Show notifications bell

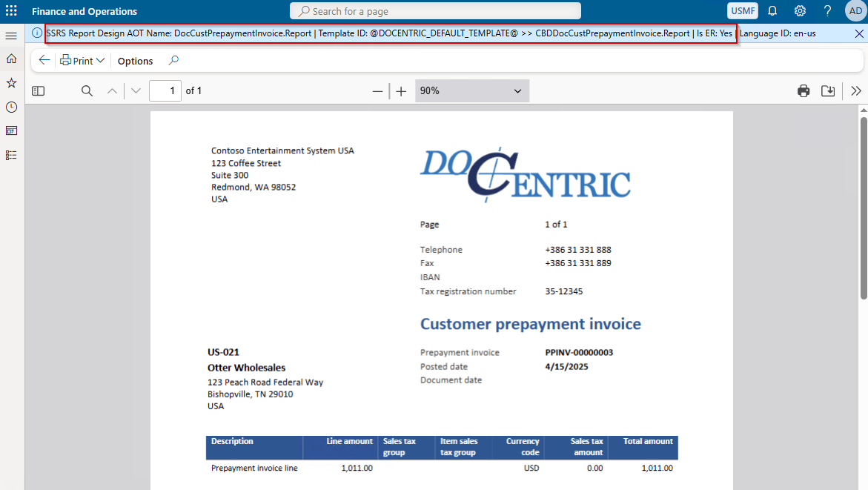point(772,11)
